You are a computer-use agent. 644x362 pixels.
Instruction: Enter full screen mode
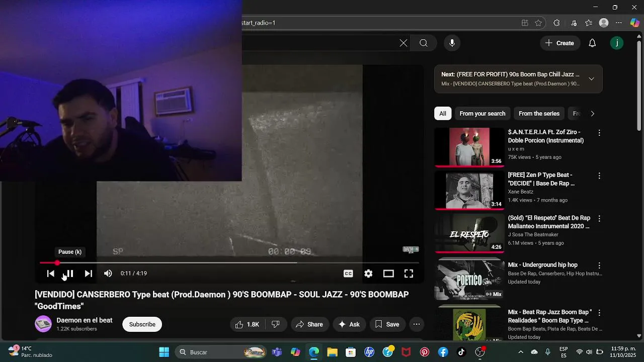tap(409, 274)
